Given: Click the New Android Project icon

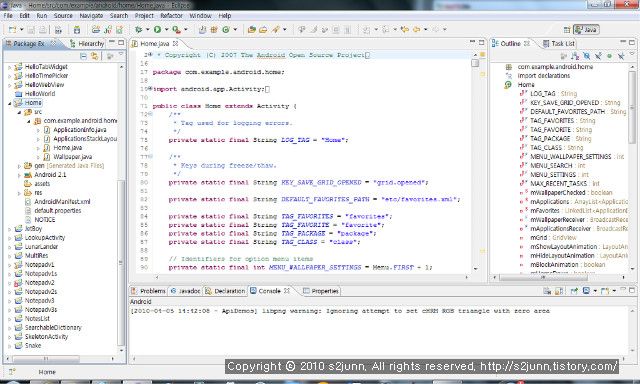Looking at the screenshot, I should pyautogui.click(x=96, y=29).
